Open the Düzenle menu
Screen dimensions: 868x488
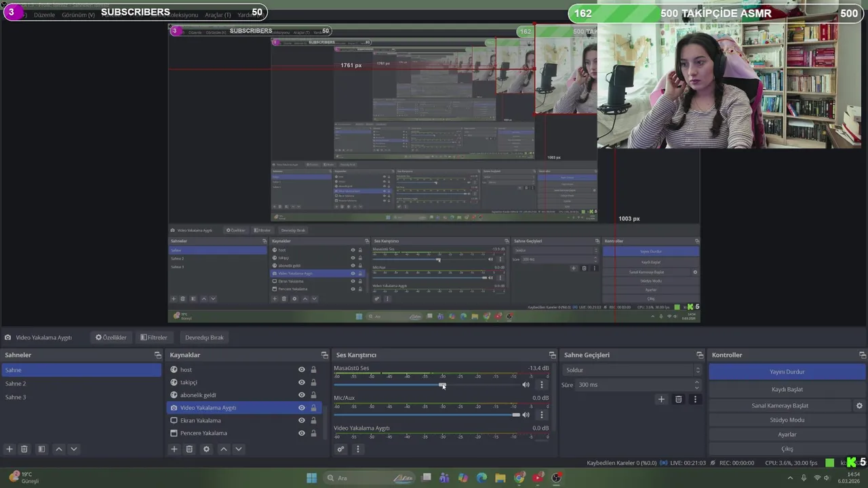point(44,15)
